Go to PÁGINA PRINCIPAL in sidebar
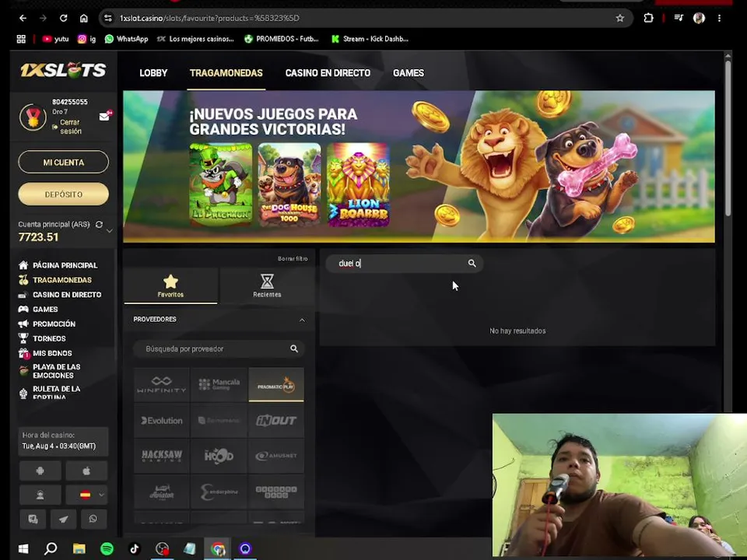Image resolution: width=747 pixels, height=560 pixels. pyautogui.click(x=58, y=265)
